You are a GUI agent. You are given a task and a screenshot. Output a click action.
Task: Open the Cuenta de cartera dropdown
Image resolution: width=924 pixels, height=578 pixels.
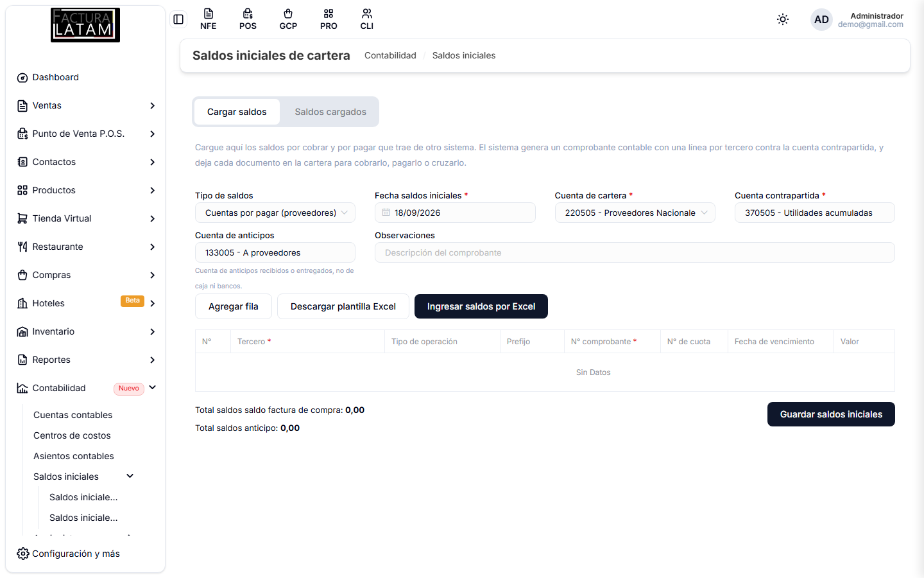[x=635, y=213]
